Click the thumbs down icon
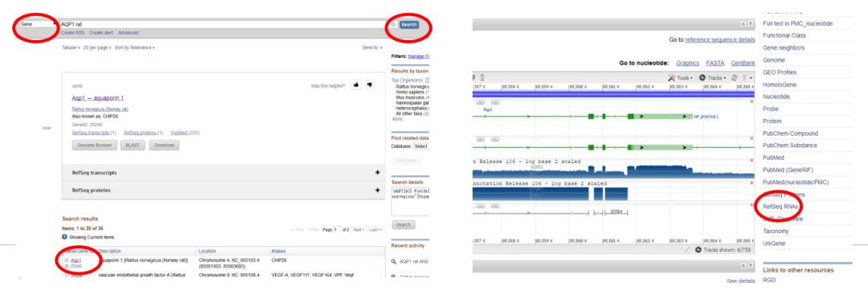The width and height of the screenshot is (868, 295). coord(369,85)
